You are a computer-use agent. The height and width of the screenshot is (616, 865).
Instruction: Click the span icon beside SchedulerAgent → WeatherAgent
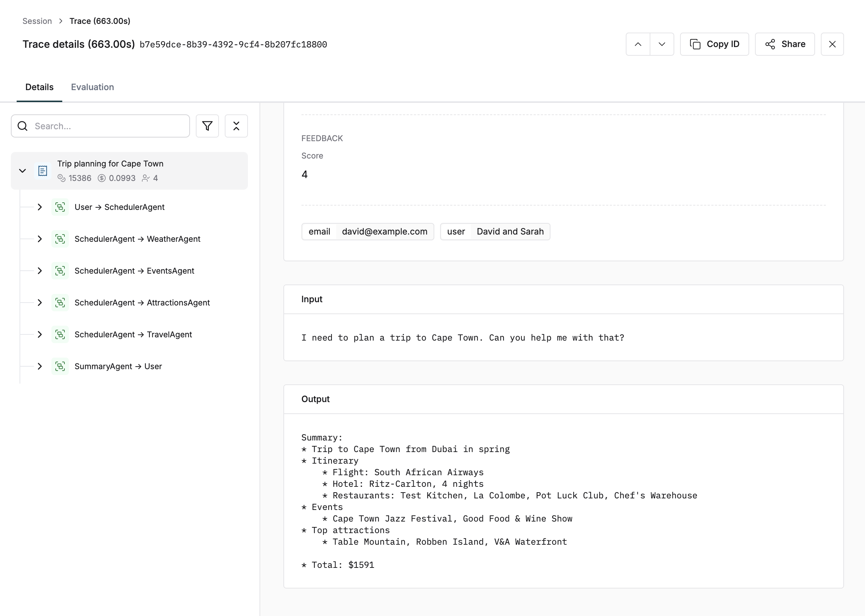(x=60, y=239)
